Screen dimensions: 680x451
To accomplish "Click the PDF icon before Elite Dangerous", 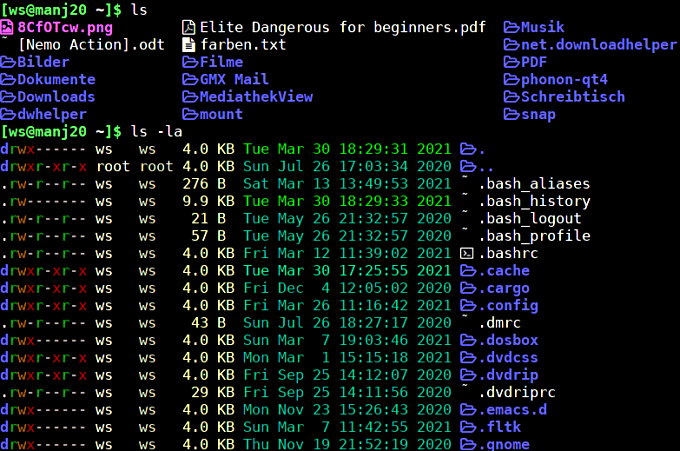I will pyautogui.click(x=189, y=27).
